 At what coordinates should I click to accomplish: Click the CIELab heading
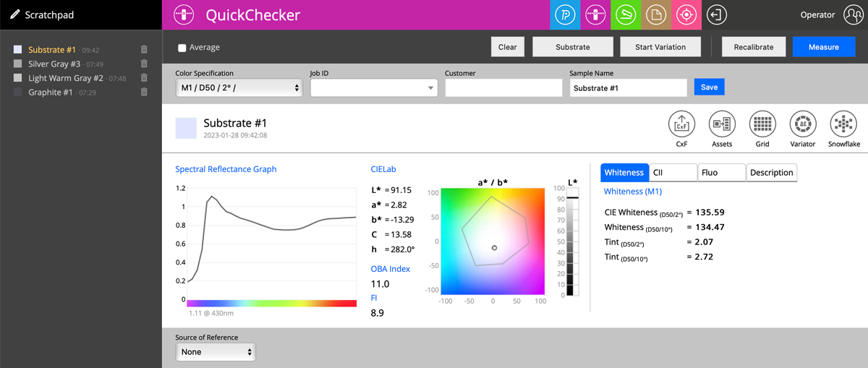(383, 169)
